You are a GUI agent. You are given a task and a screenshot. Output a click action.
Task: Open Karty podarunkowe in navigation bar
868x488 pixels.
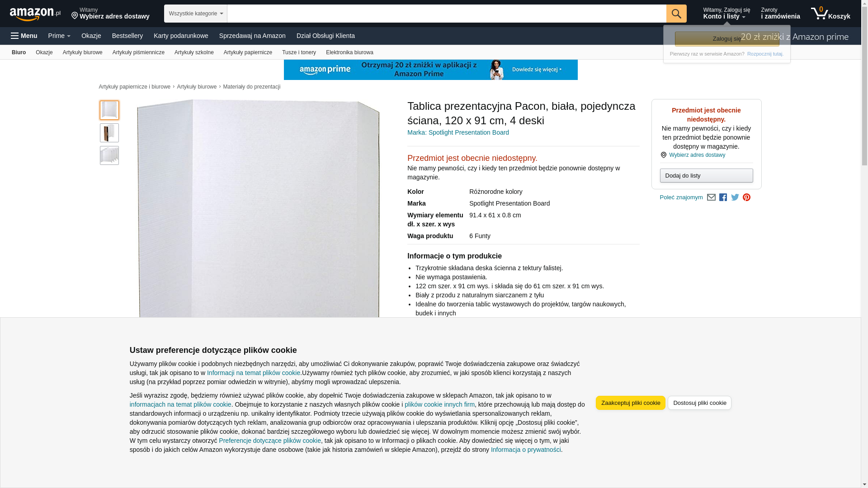(x=181, y=36)
